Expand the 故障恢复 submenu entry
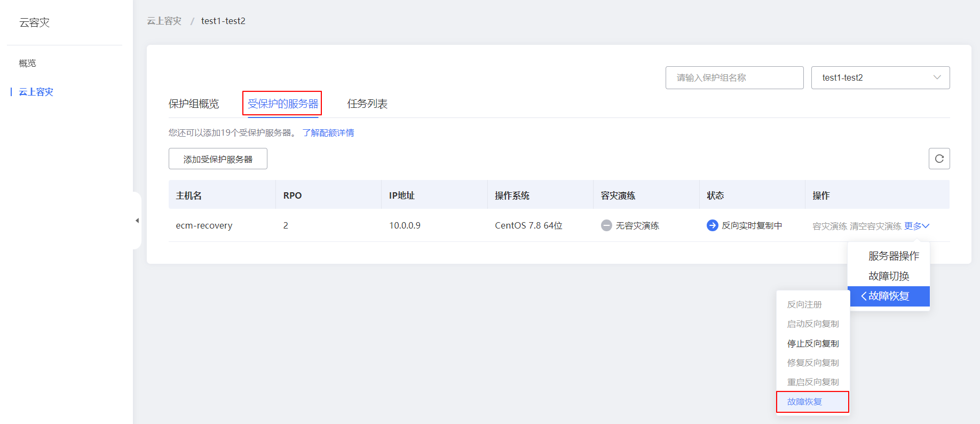 coord(888,296)
